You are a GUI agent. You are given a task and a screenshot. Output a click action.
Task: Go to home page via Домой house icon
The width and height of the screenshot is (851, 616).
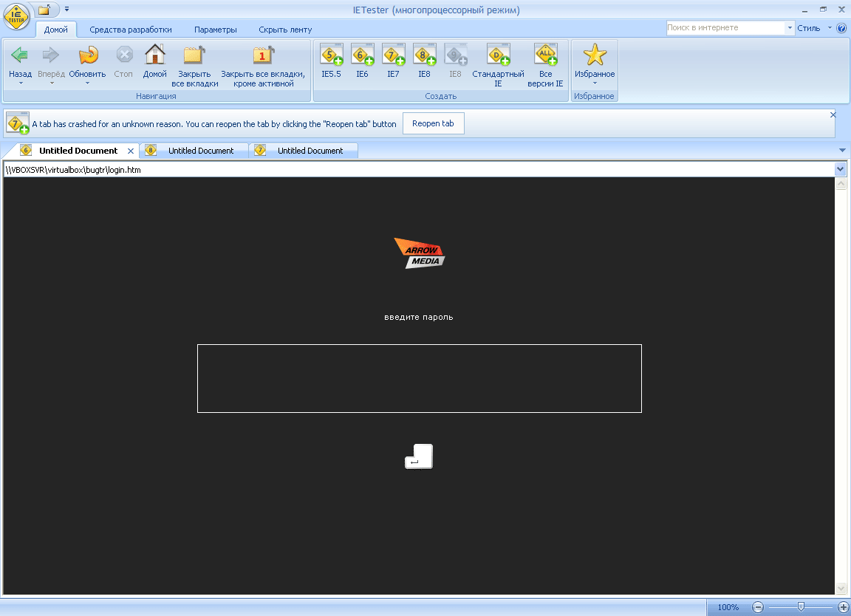[154, 55]
